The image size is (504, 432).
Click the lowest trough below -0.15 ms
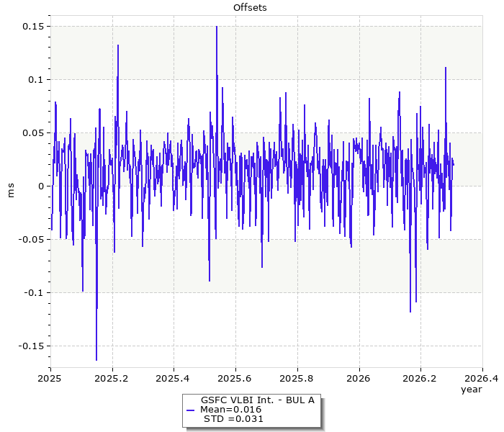tap(96, 358)
